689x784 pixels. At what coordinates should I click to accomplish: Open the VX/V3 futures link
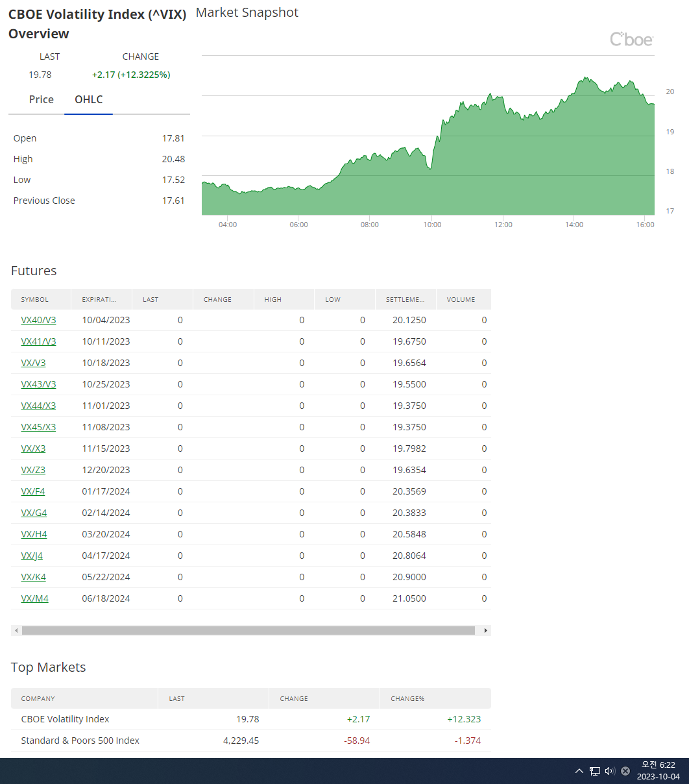click(x=33, y=363)
